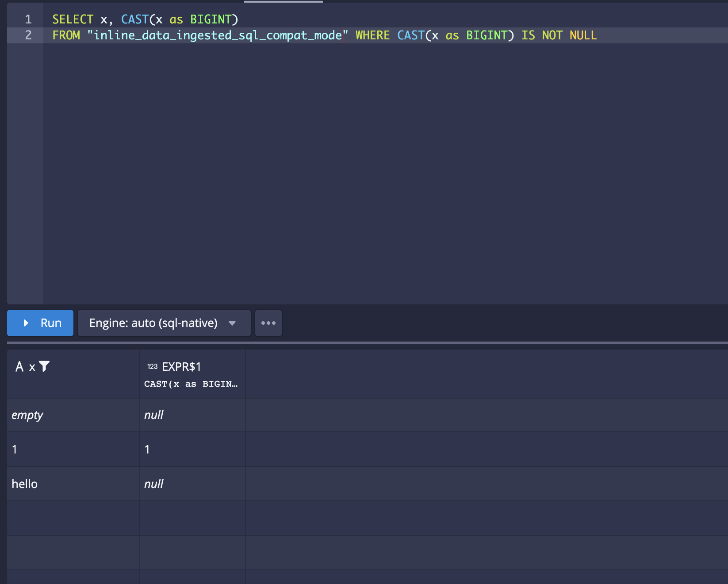The image size is (728, 584).
Task: Click the numeric 123 type icon of EXPR$1
Action: pos(153,366)
